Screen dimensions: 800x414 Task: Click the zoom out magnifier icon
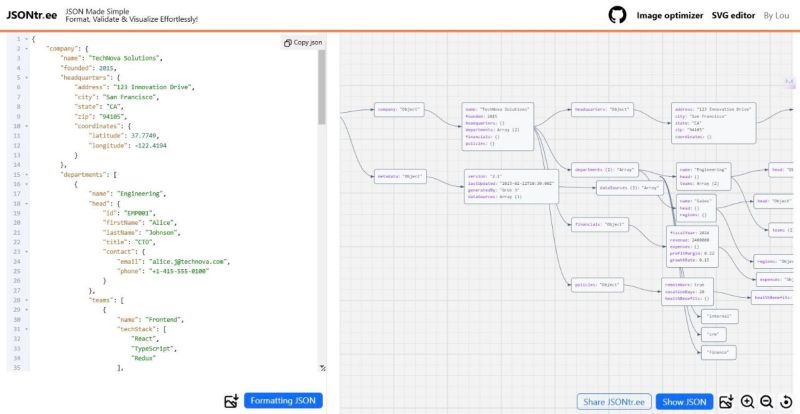[x=766, y=402]
